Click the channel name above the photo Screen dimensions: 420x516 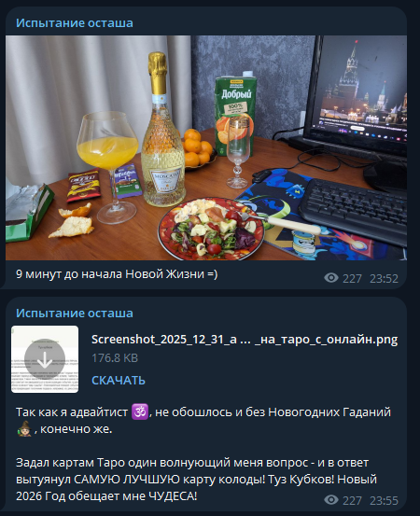click(75, 23)
